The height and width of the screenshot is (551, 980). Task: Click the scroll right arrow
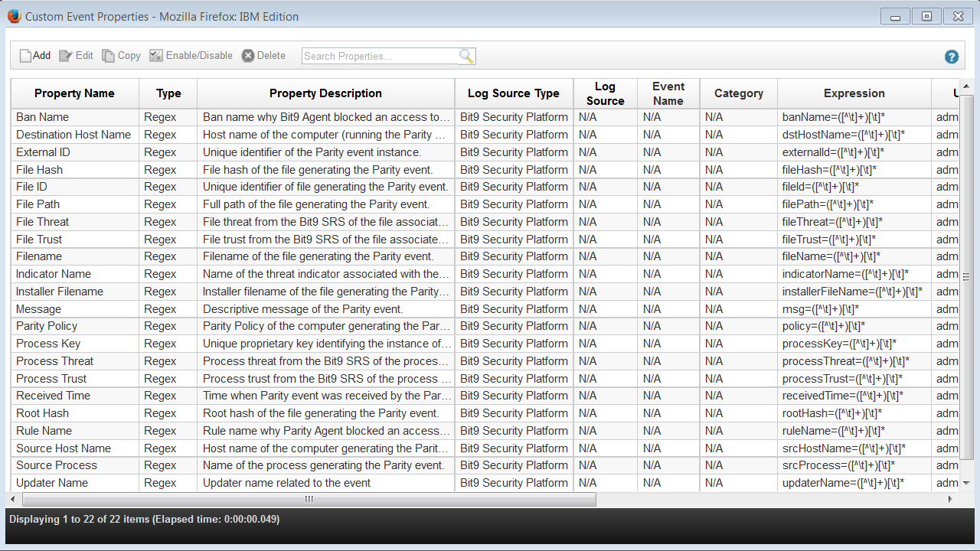click(951, 499)
